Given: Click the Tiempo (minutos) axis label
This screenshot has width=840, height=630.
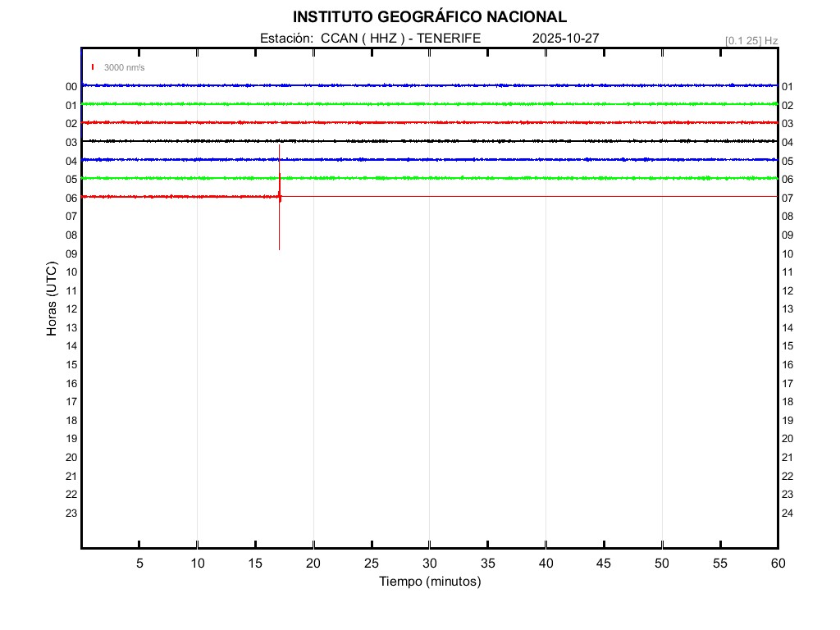Looking at the screenshot, I should 429,582.
